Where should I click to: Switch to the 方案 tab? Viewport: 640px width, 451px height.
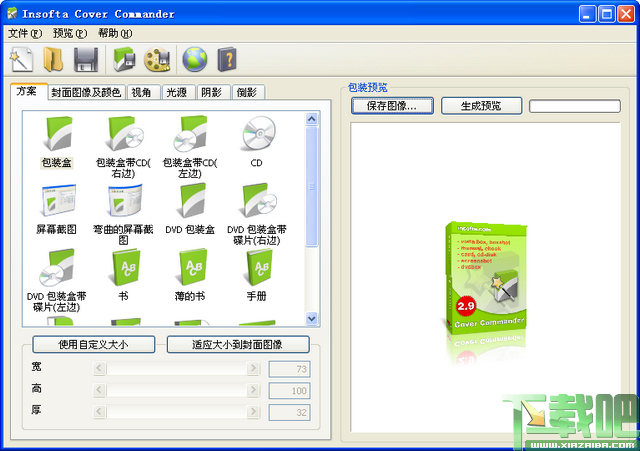27,91
